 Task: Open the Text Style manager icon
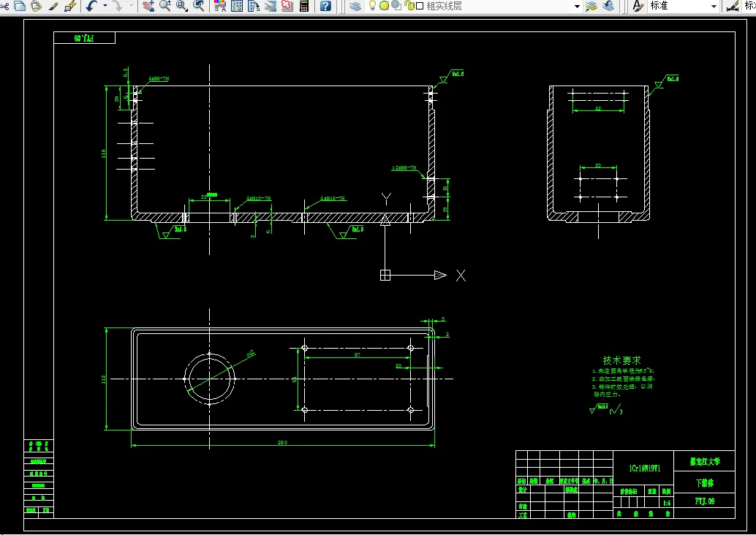tap(638, 6)
